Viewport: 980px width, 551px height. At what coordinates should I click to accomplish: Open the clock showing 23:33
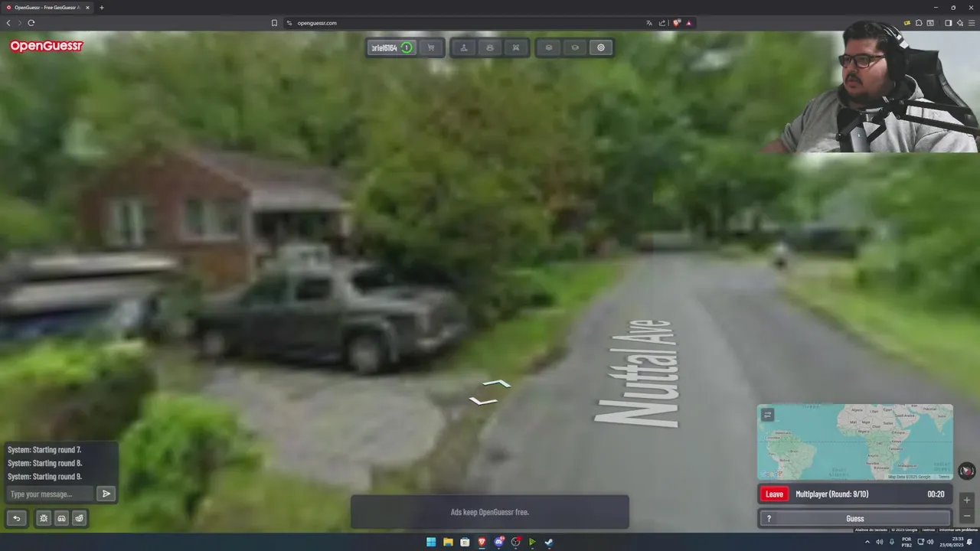coord(952,542)
